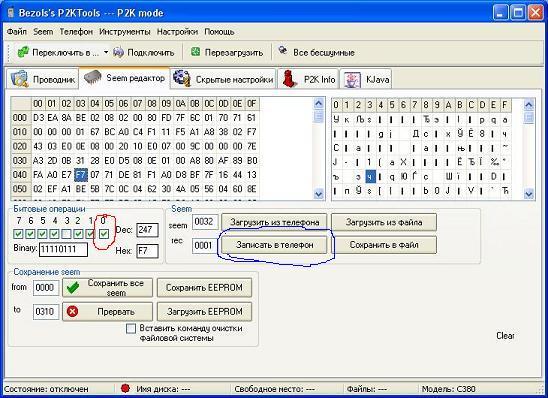The height and width of the screenshot is (398, 548).
Task: Click the red status indicator in status bar
Action: point(125,388)
